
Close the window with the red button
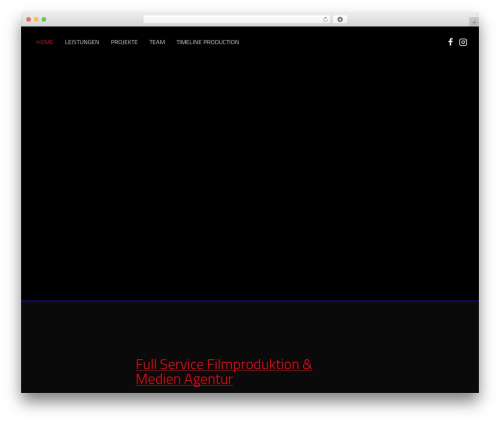point(29,19)
